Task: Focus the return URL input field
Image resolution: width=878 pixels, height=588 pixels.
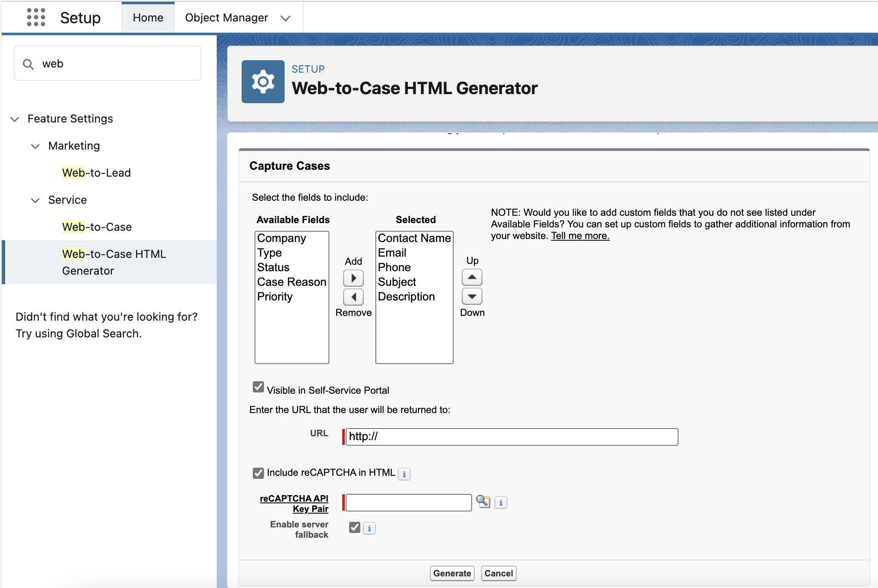Action: (x=512, y=437)
